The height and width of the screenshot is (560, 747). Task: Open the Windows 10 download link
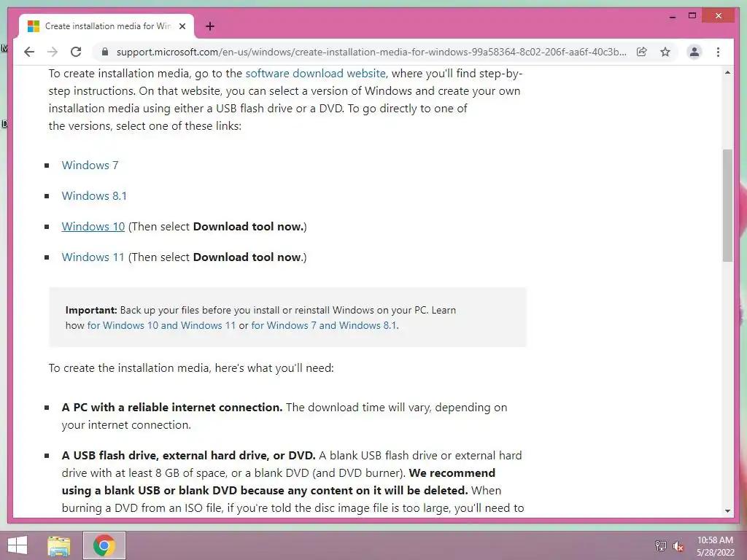pos(93,226)
